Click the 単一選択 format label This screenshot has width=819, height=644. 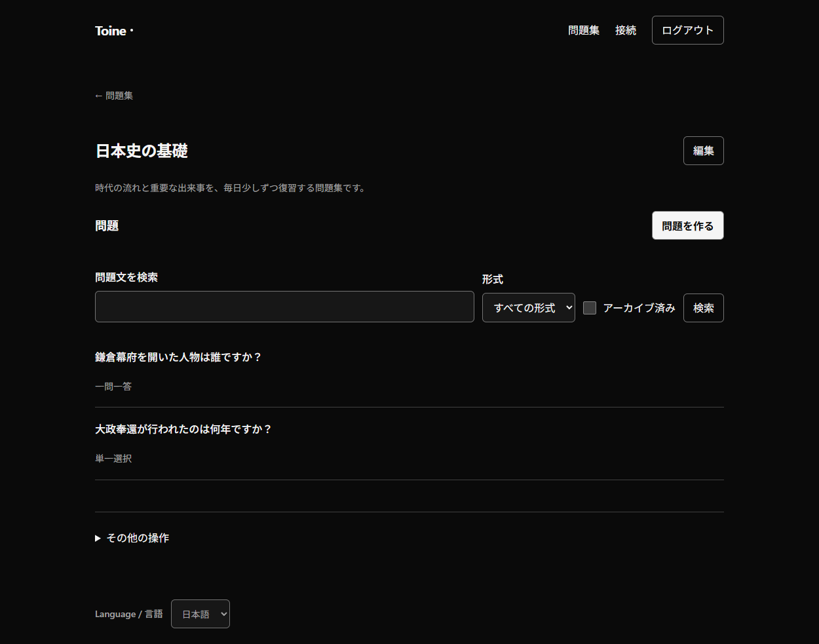(113, 459)
